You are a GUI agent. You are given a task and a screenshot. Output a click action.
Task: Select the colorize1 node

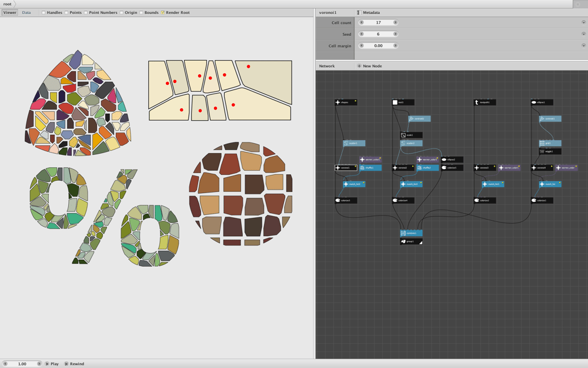[542, 201]
